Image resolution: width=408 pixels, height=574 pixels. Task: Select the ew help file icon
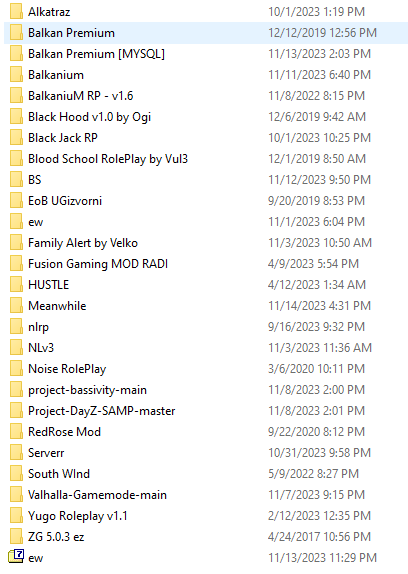(16, 557)
